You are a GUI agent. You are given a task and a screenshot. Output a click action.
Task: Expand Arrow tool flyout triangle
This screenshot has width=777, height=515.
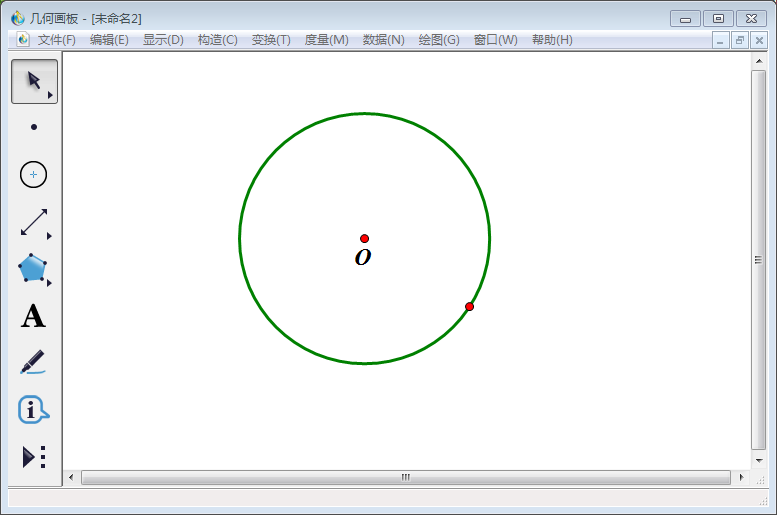click(x=50, y=95)
